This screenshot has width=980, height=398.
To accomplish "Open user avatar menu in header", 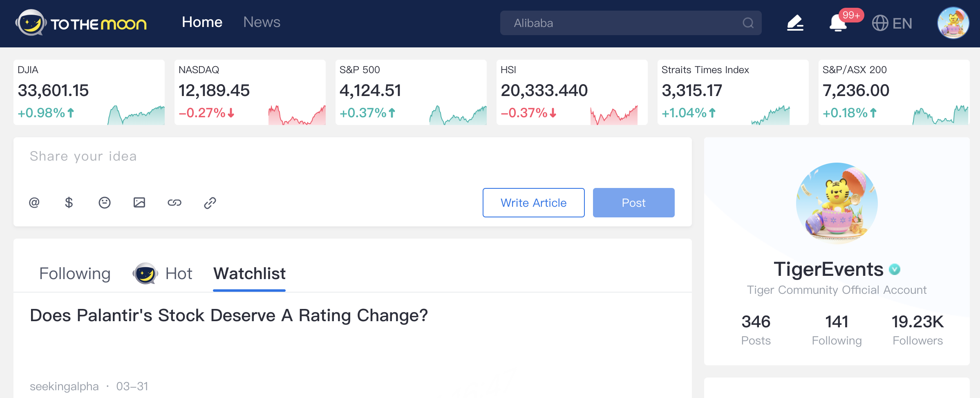I will coord(953,23).
